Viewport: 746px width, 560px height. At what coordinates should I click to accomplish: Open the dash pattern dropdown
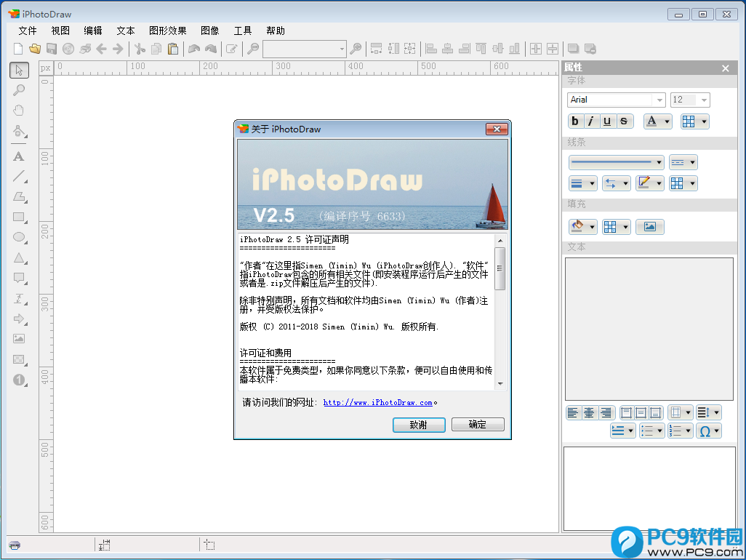coord(683,162)
